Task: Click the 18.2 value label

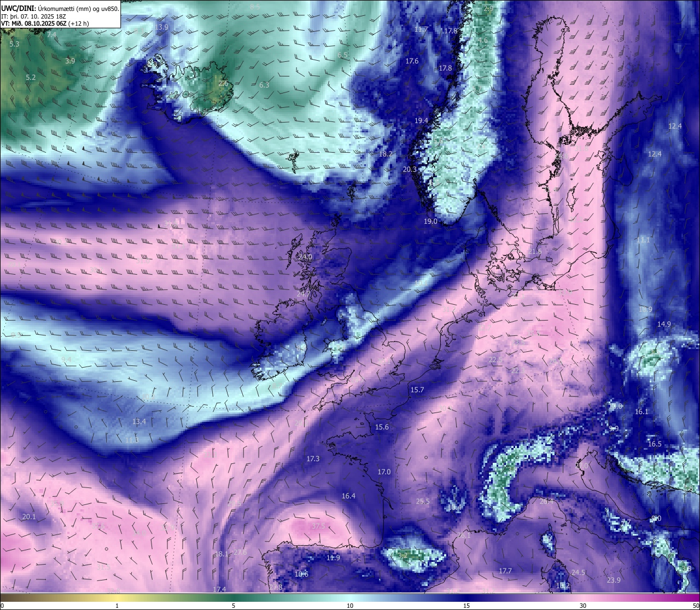Action: coord(386,154)
